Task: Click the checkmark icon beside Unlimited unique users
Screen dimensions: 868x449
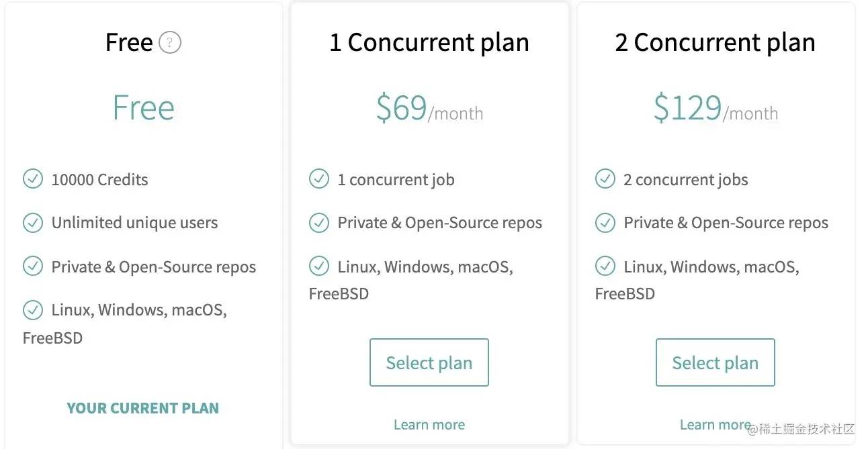Action: tap(33, 223)
